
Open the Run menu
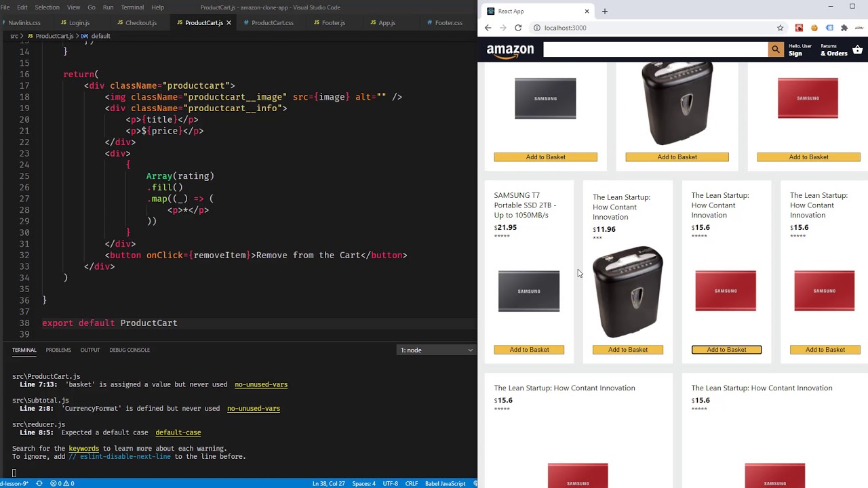click(108, 7)
